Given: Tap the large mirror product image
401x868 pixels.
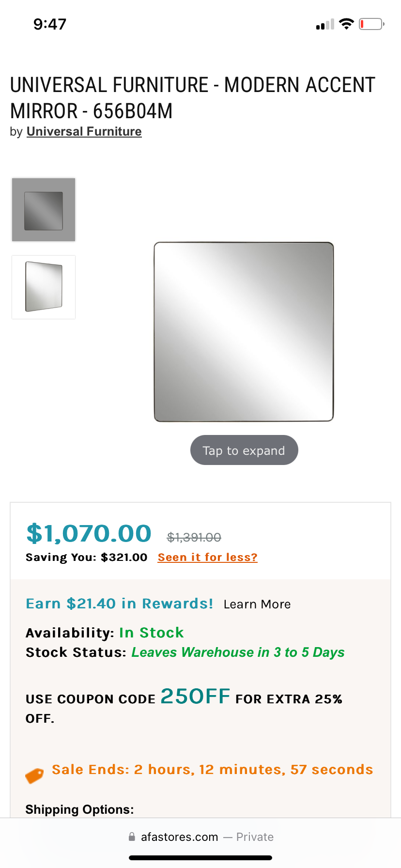Looking at the screenshot, I should pyautogui.click(x=244, y=332).
